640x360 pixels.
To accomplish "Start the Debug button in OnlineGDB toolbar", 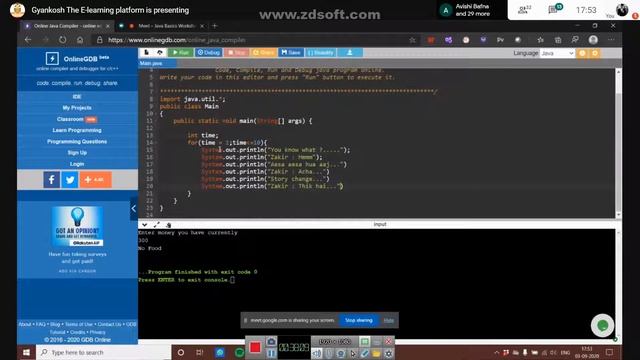I will (208, 53).
